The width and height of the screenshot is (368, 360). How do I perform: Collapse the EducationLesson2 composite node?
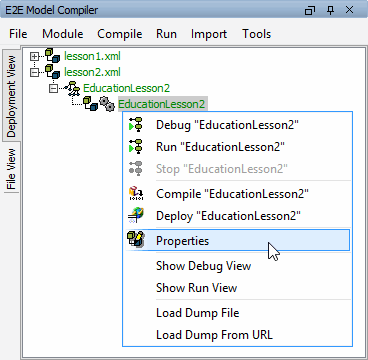[53, 88]
